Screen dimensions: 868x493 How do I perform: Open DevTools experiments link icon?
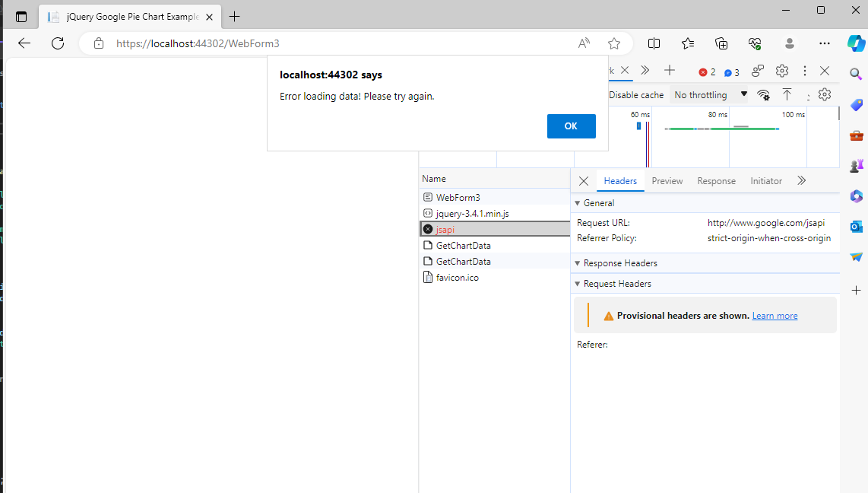click(757, 71)
